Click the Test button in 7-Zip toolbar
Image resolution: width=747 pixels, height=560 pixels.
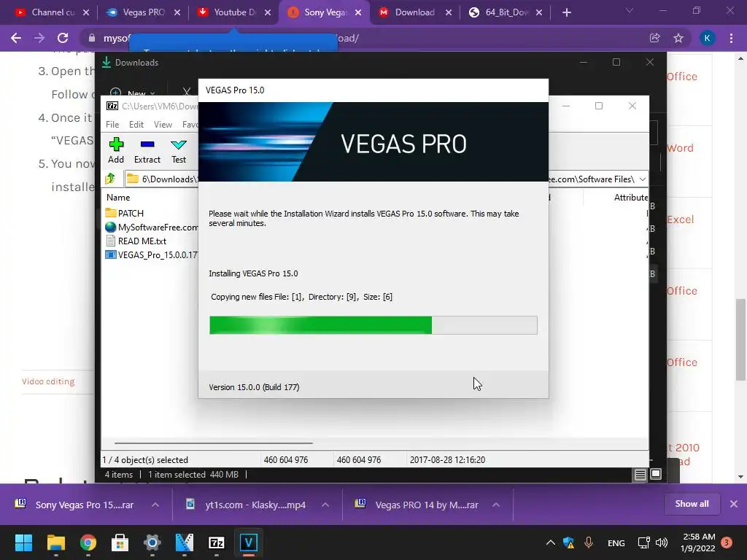pyautogui.click(x=179, y=150)
